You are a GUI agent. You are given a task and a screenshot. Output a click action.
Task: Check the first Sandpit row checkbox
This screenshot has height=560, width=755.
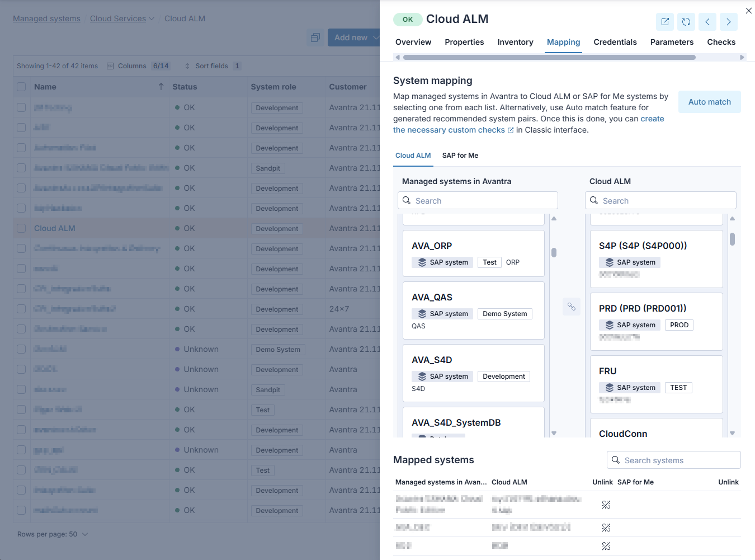coord(21,168)
